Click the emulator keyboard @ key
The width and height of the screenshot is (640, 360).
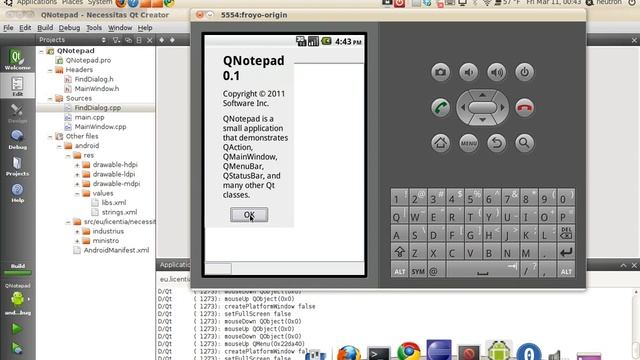tap(436, 271)
